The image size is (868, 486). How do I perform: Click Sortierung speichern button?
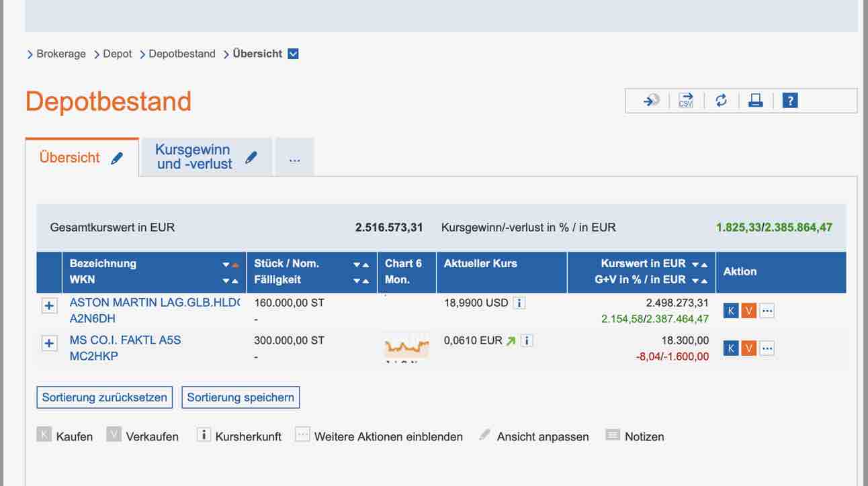click(241, 397)
